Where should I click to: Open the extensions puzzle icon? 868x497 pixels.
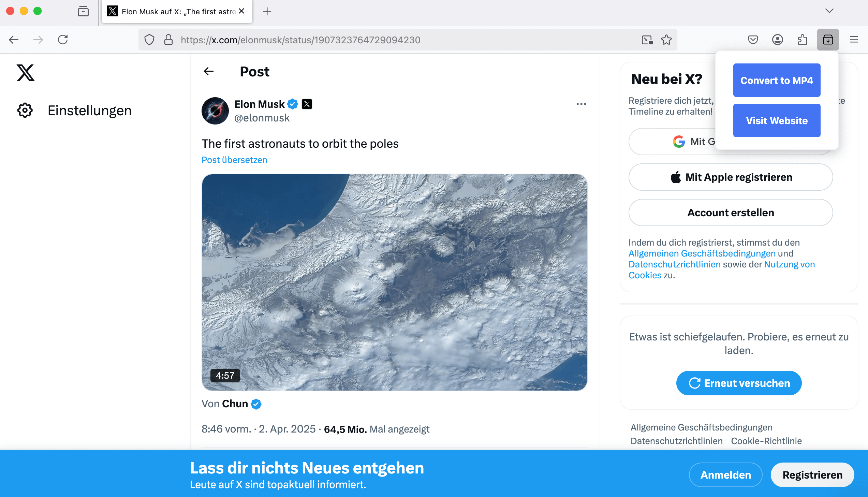[x=802, y=40]
